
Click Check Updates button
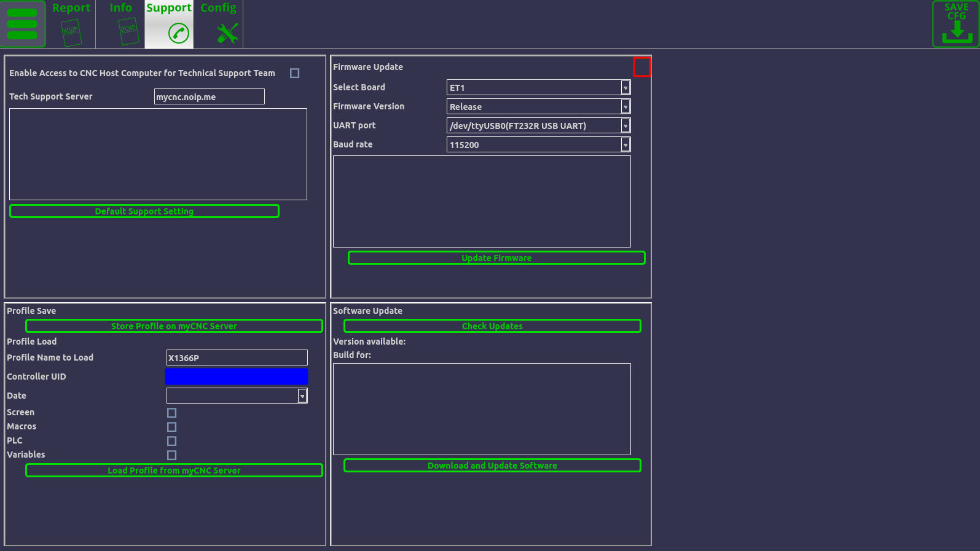click(x=492, y=326)
